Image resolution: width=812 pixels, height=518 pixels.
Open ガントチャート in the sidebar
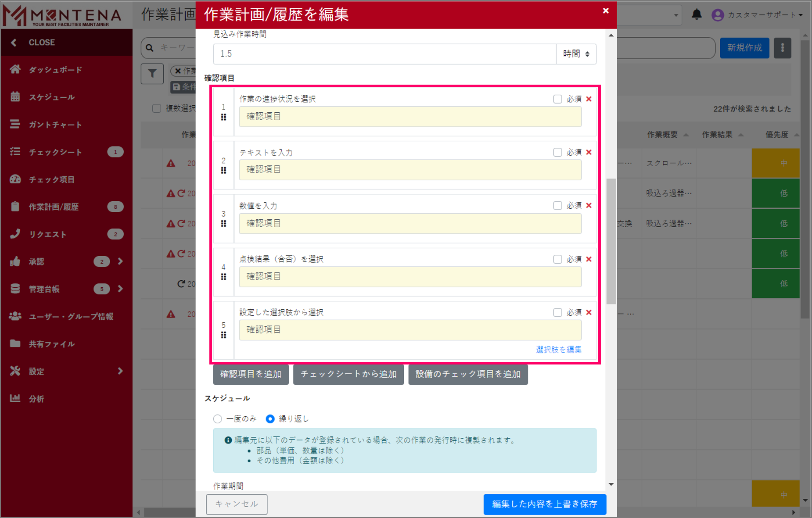pos(55,125)
